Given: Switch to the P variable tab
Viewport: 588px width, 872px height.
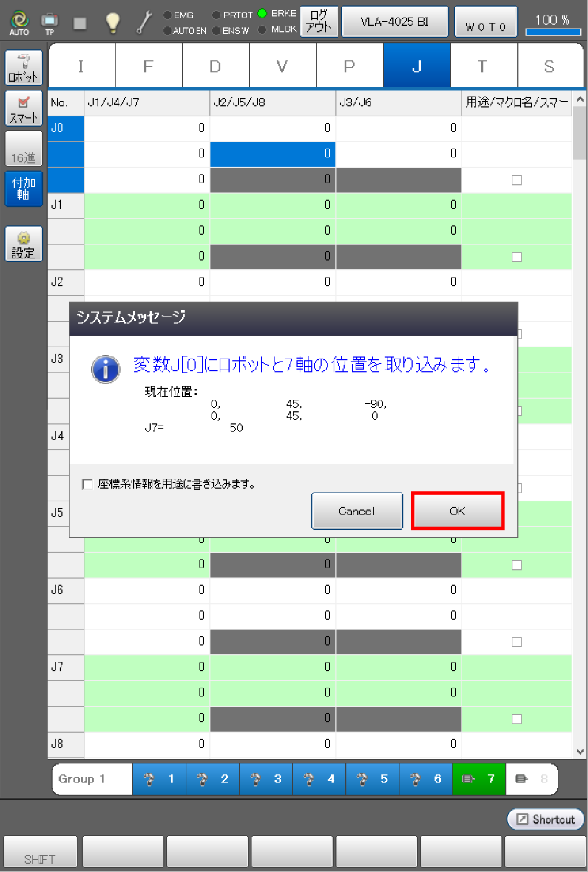Looking at the screenshot, I should tap(349, 66).
